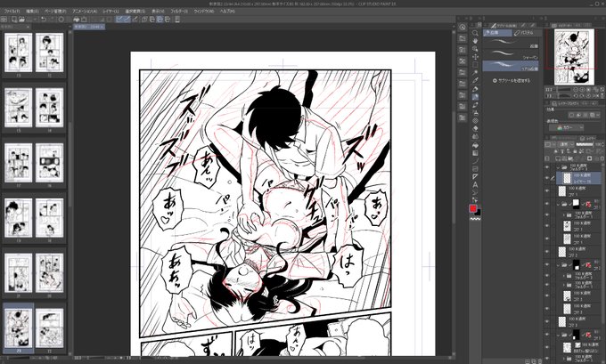
Task: Select the Pen tool
Action: pyautogui.click(x=475, y=89)
